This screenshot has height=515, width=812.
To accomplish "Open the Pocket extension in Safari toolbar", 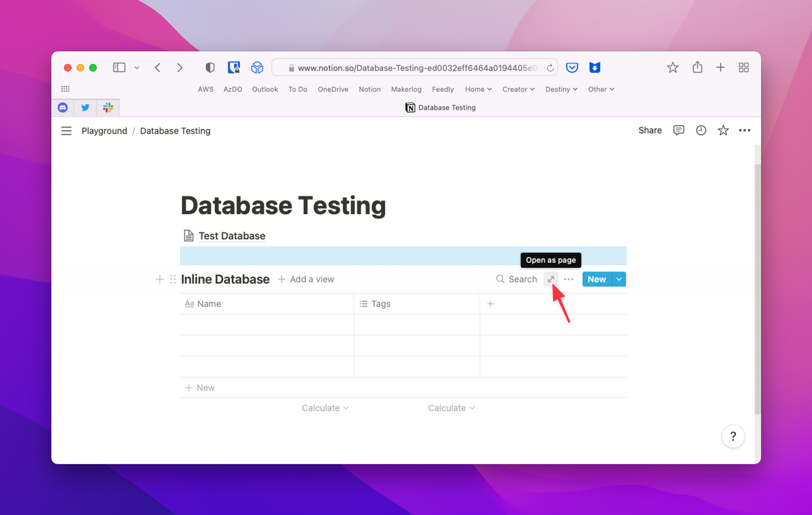I will click(572, 67).
